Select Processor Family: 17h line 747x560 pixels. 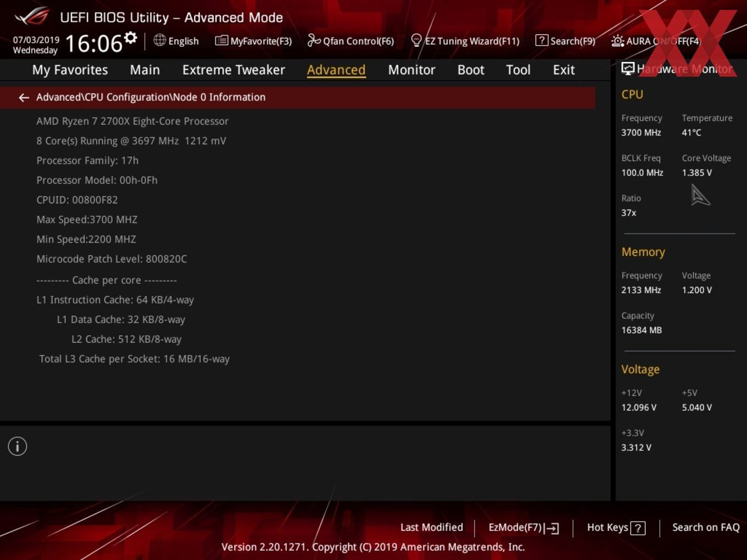(87, 160)
